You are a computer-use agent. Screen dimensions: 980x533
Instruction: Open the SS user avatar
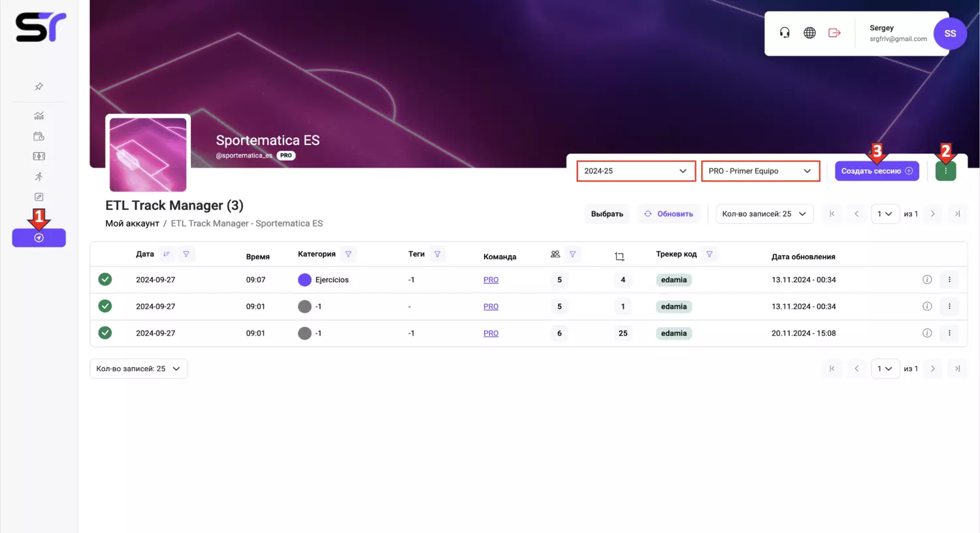tap(950, 33)
